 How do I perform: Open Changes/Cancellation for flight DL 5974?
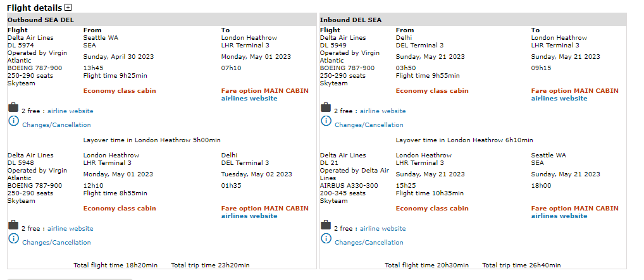click(x=56, y=125)
